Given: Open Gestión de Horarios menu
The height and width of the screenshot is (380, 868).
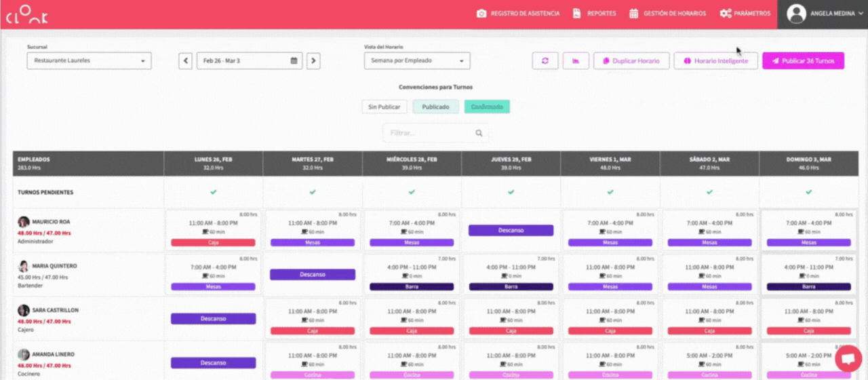Looking at the screenshot, I should 667,14.
